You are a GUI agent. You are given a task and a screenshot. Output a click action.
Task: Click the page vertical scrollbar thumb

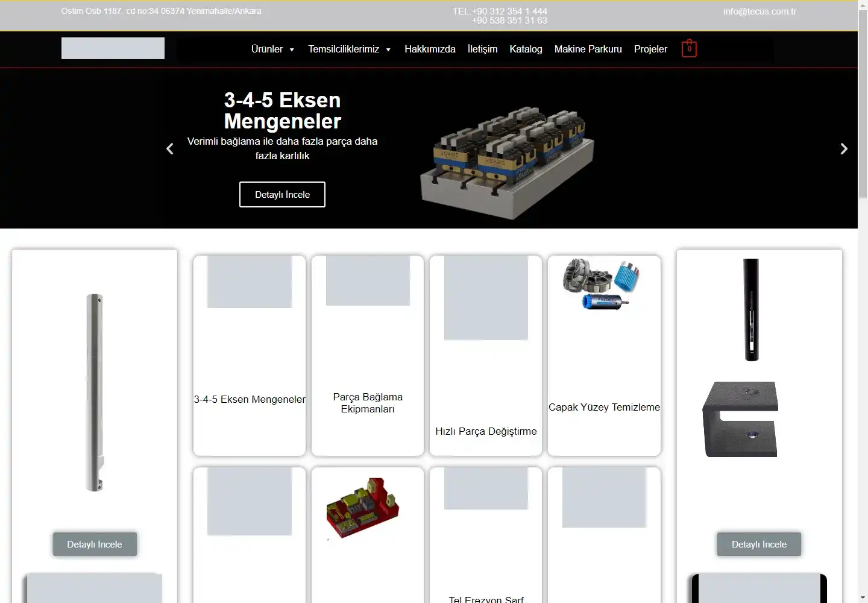[x=863, y=103]
